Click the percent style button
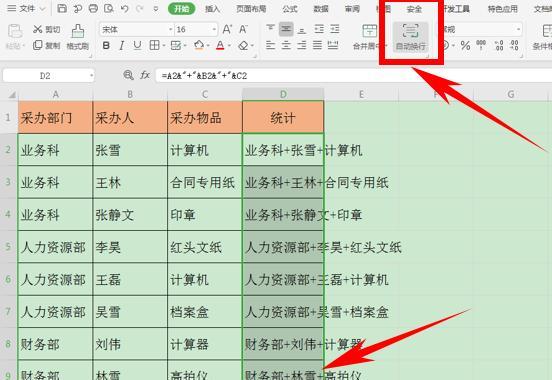Screen dimensions: 552x380 tap(465, 45)
